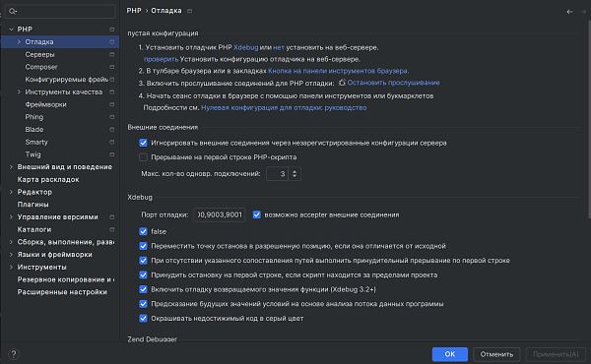Viewport: 591px width, 364px height.
Task: Toggle Включить отладку возвращаемого значения checkbox
Action: tap(143, 289)
